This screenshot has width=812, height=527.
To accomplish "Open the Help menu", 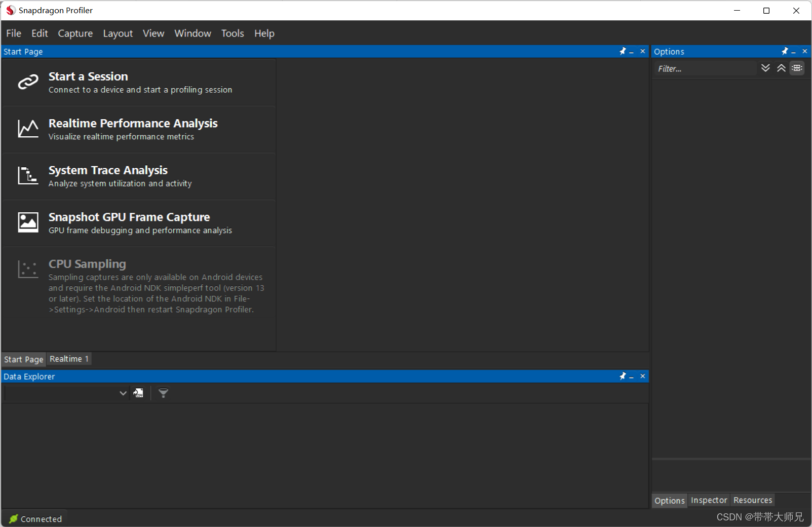I will coord(264,33).
